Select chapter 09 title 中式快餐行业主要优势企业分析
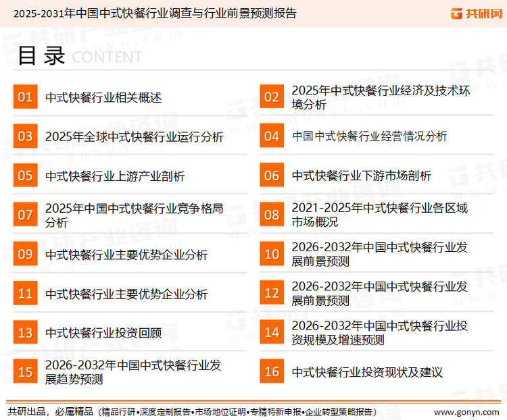507x420 pixels. pyautogui.click(x=126, y=255)
